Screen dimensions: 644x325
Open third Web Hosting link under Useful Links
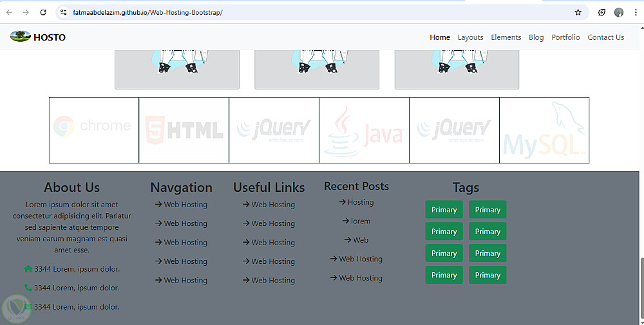[x=269, y=243]
